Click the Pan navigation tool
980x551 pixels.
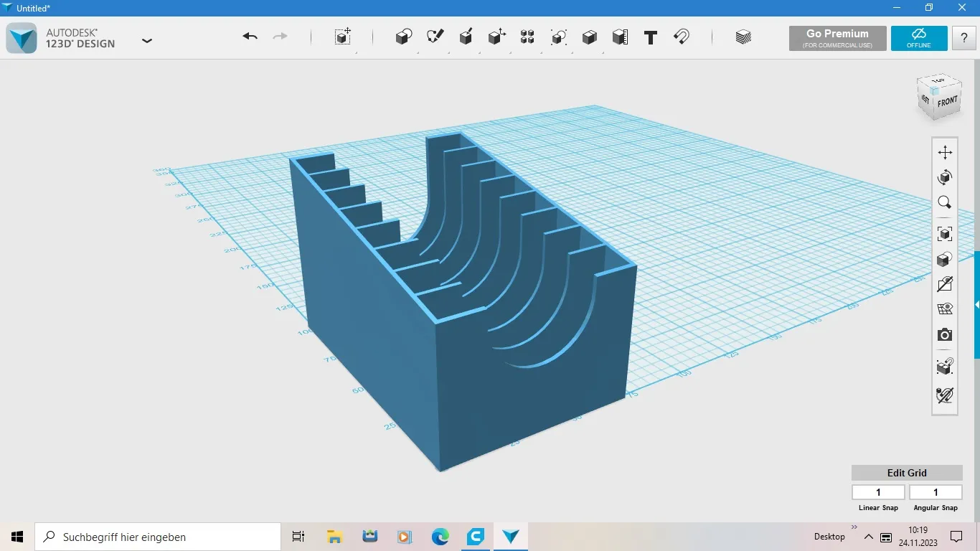click(945, 152)
